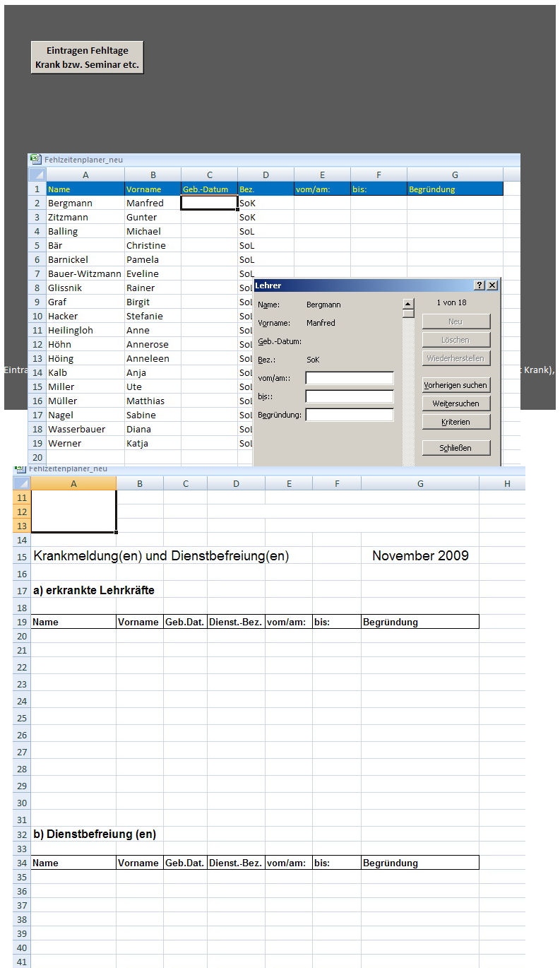
Task: Select the cell with first name Anneleen
Action: click(x=153, y=358)
